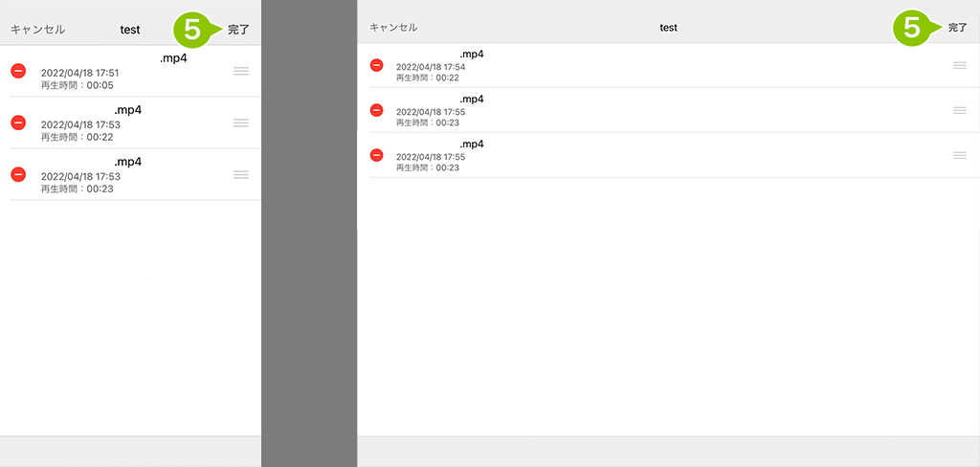Viewport: 980px width, 467px height.
Task: Tap 完了 in the wide right panel
Action: [x=957, y=28]
